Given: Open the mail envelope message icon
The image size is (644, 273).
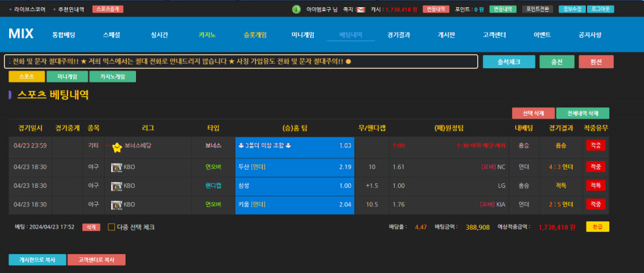Looking at the screenshot, I should coord(360,10).
